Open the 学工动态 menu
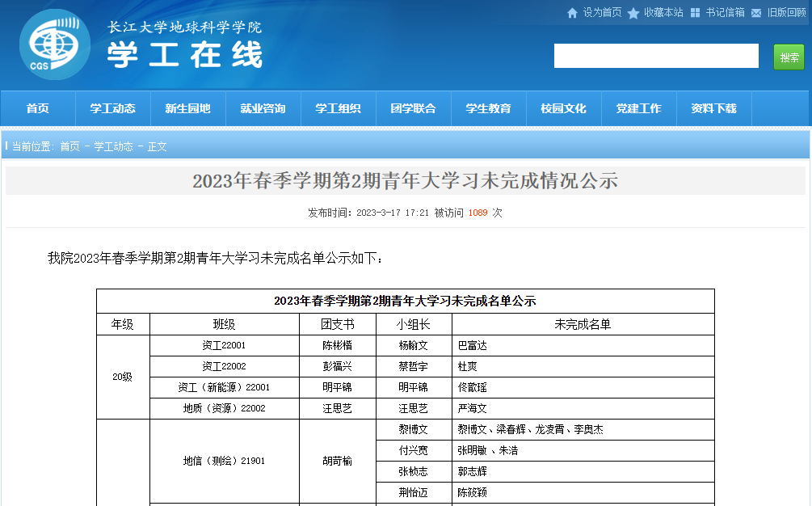The width and height of the screenshot is (812, 506). [112, 108]
